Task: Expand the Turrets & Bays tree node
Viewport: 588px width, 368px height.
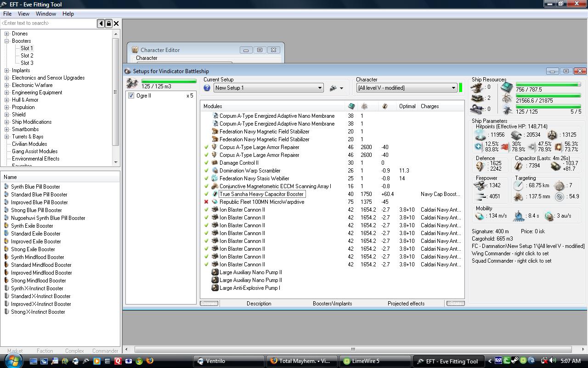Action: point(7,137)
